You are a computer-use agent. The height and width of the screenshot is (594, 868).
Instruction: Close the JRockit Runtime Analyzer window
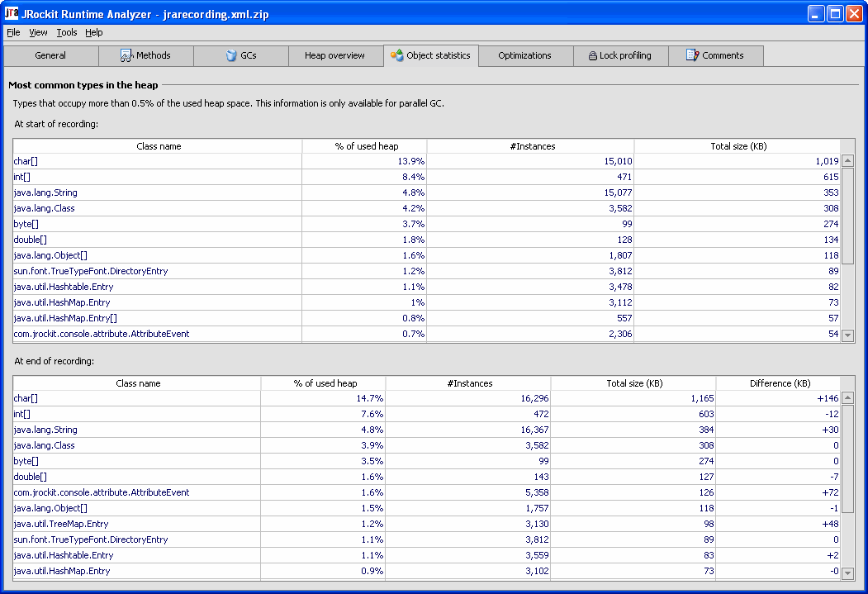click(855, 13)
